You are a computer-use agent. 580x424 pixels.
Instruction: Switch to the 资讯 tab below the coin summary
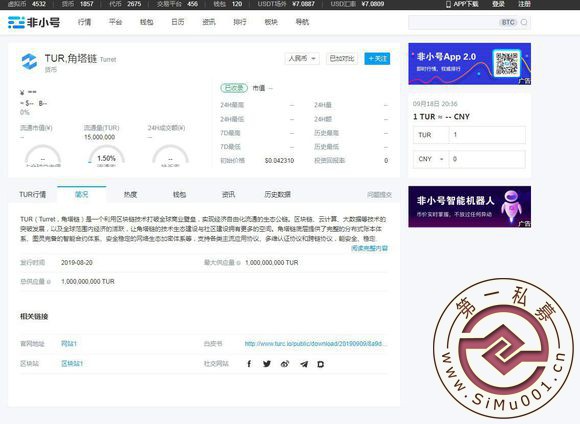point(228,195)
